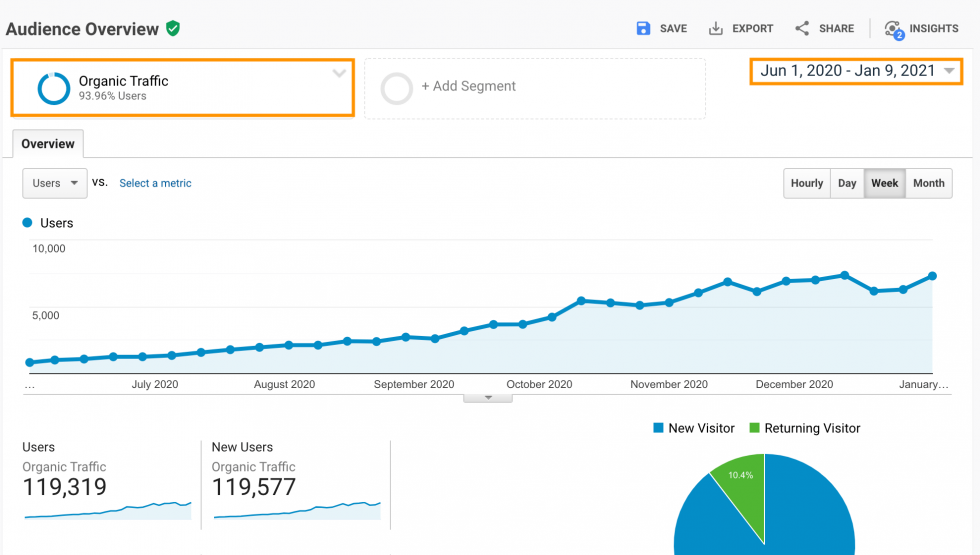Click the blue Users legend dot
Viewport: 980px width, 555px height.
click(27, 222)
